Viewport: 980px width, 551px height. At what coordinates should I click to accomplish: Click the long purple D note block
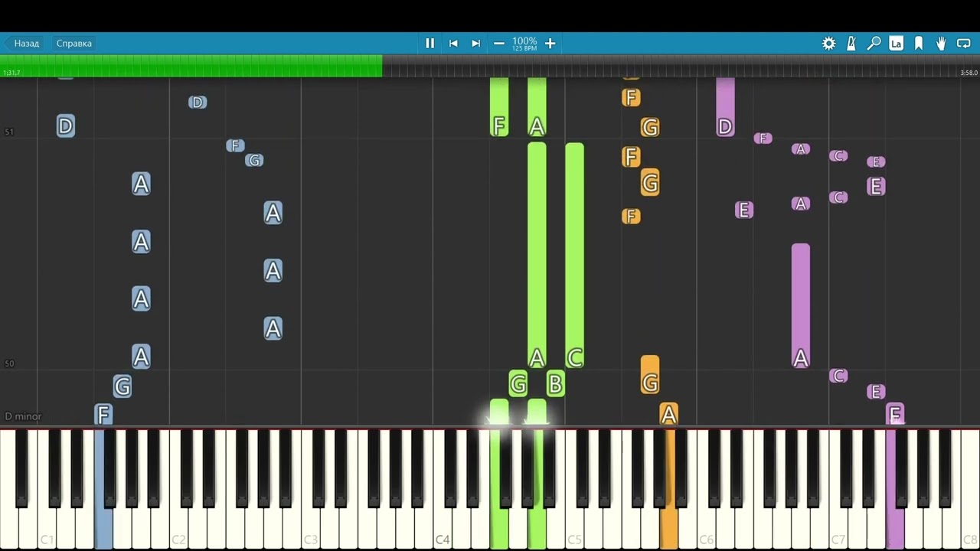click(x=725, y=108)
